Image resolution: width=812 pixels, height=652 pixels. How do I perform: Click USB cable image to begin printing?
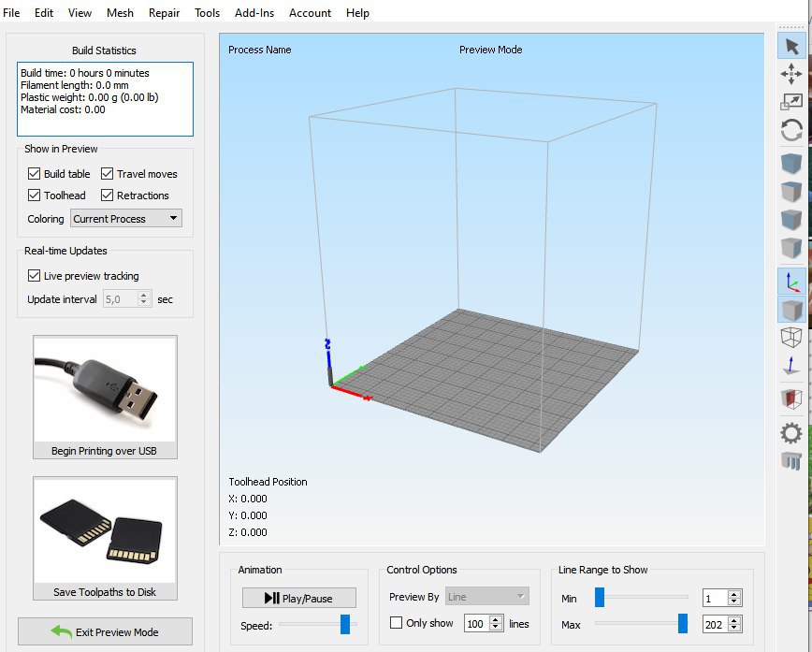(x=105, y=389)
